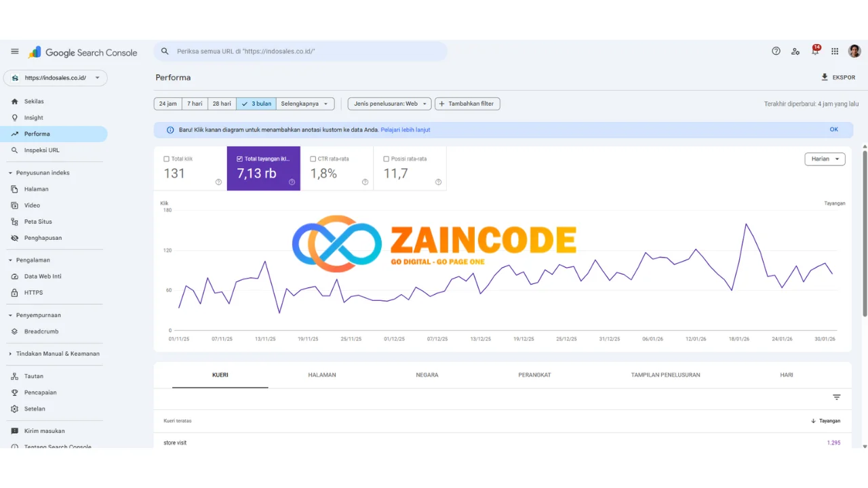Click the page vertical scrollbar

point(865,233)
